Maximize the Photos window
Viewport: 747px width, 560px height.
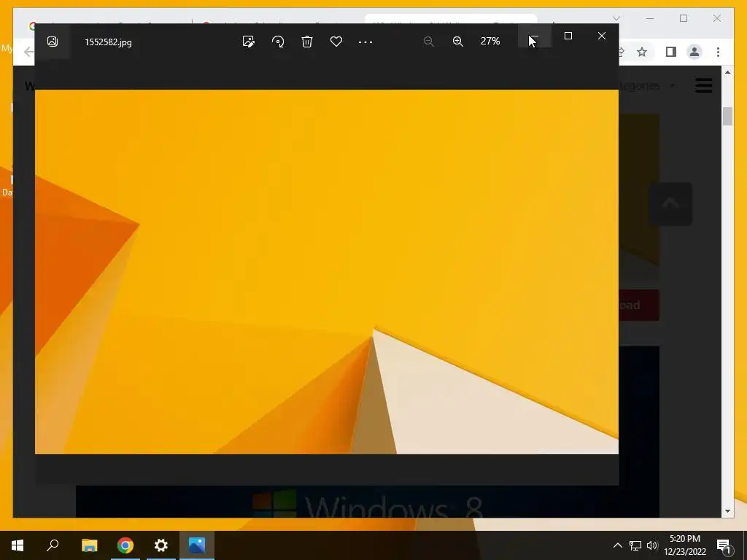568,36
